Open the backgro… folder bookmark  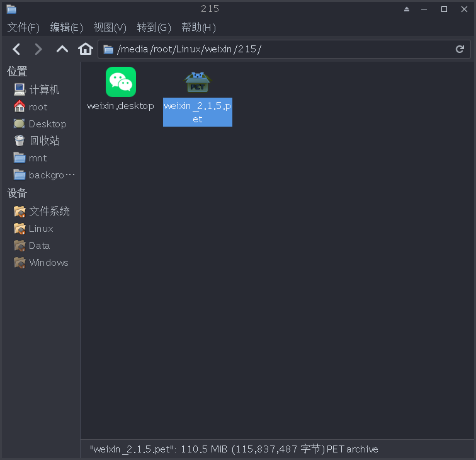tap(44, 175)
